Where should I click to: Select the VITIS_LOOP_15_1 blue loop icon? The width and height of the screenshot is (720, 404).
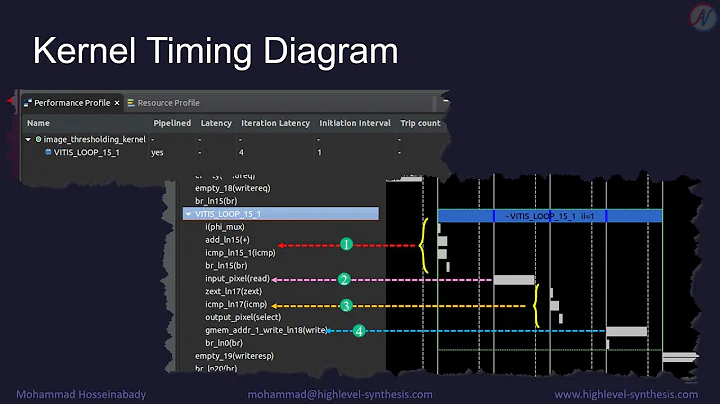(48, 152)
